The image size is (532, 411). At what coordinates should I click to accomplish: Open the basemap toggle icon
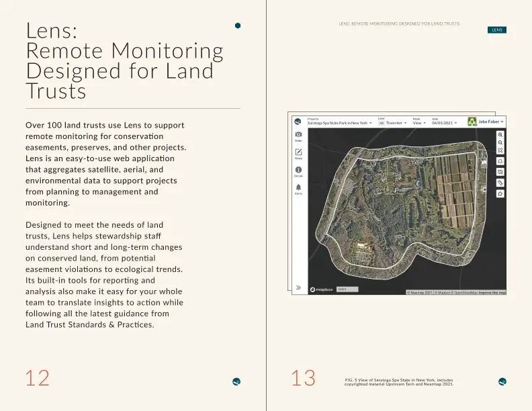pos(500,172)
